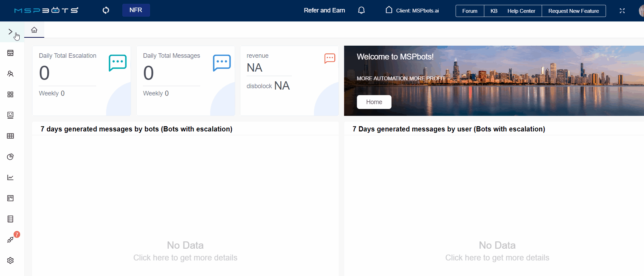
Task: Open the Client: MSPbots.ai selector
Action: pos(412,10)
